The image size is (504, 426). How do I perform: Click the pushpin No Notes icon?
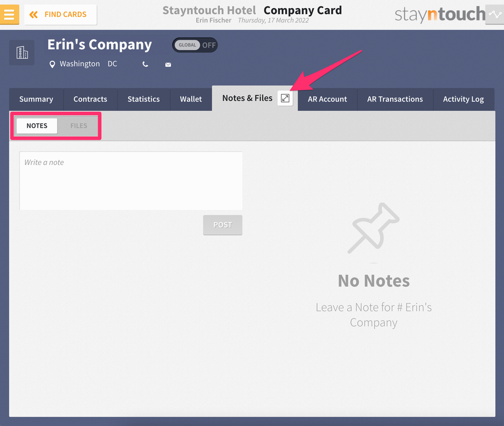374,228
